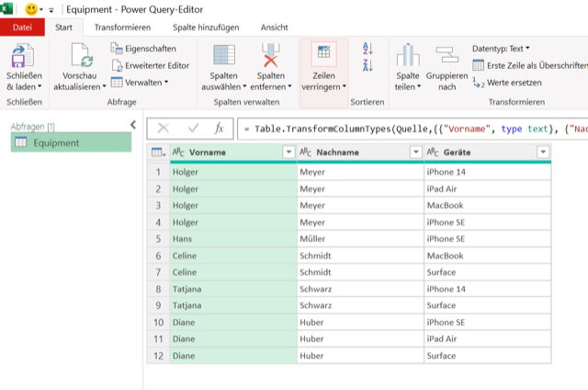Open the Verwalten dropdown

pyautogui.click(x=140, y=82)
